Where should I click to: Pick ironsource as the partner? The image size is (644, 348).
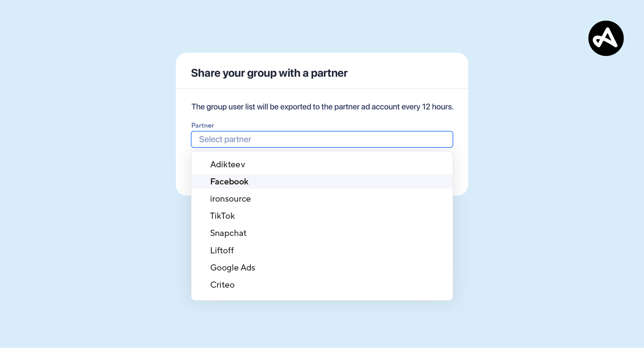click(230, 199)
